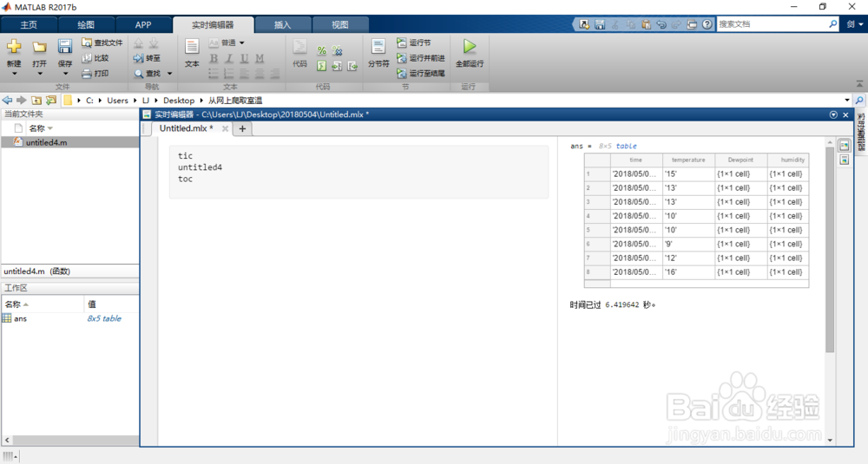Click the 查找 (Find) magnifier icon
The height and width of the screenshot is (464, 868).
click(x=139, y=74)
